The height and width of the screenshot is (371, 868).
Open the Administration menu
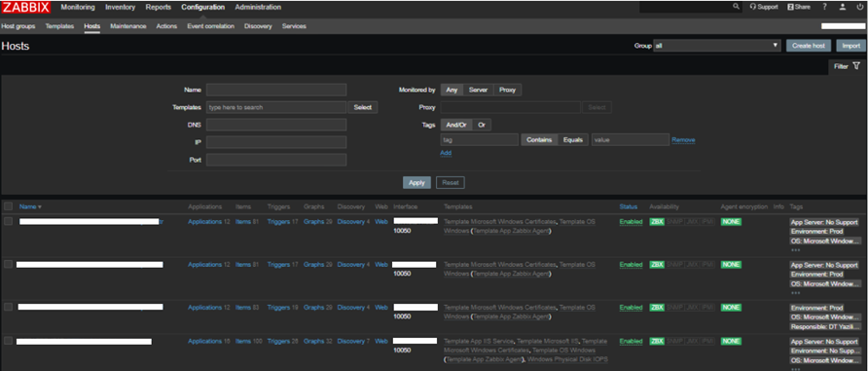click(258, 7)
